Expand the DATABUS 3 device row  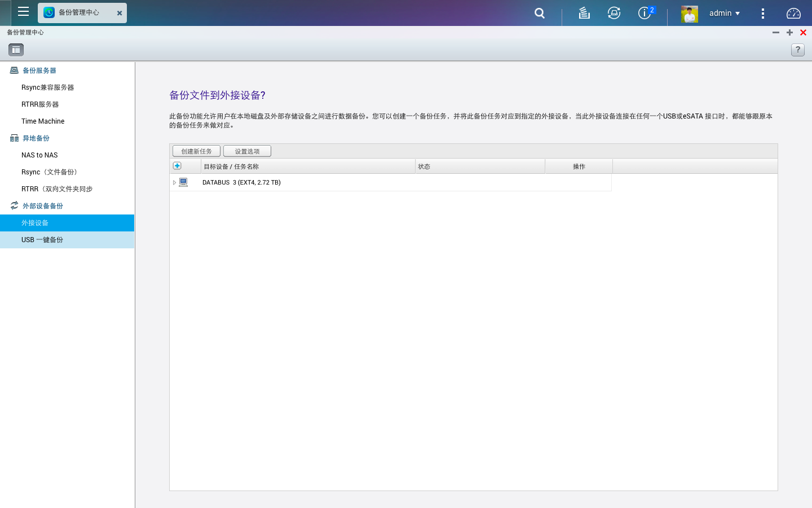174,182
